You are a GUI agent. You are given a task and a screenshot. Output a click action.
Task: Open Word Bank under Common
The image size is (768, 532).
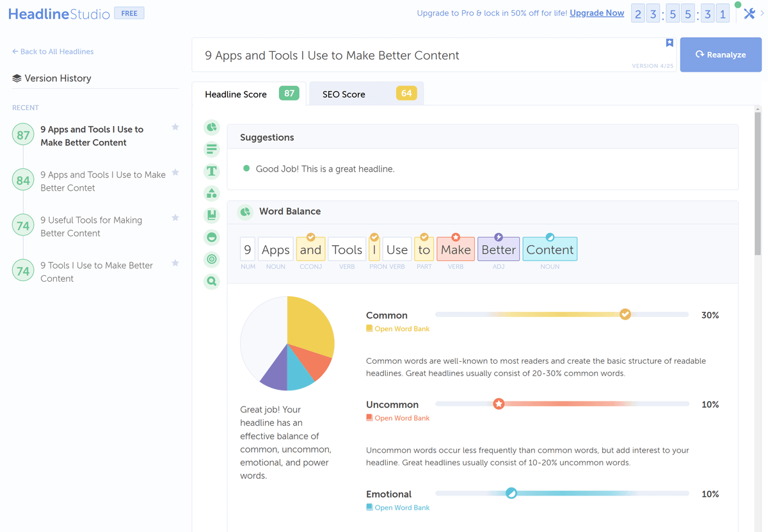pyautogui.click(x=401, y=329)
